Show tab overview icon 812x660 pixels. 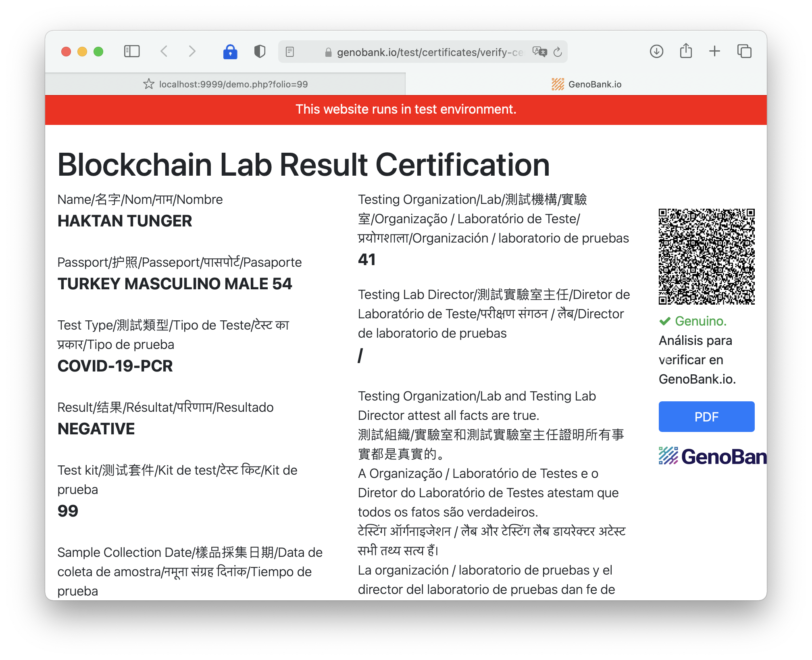tap(744, 52)
